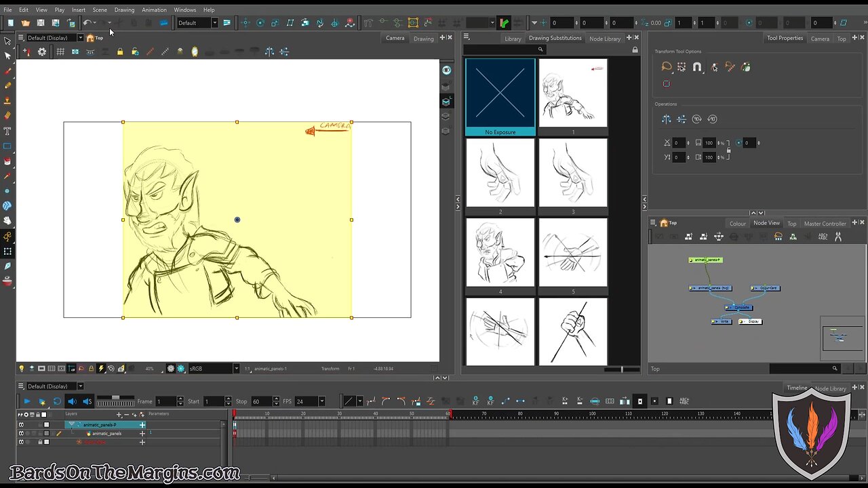Click the Play button in playback toolbar

click(27, 401)
